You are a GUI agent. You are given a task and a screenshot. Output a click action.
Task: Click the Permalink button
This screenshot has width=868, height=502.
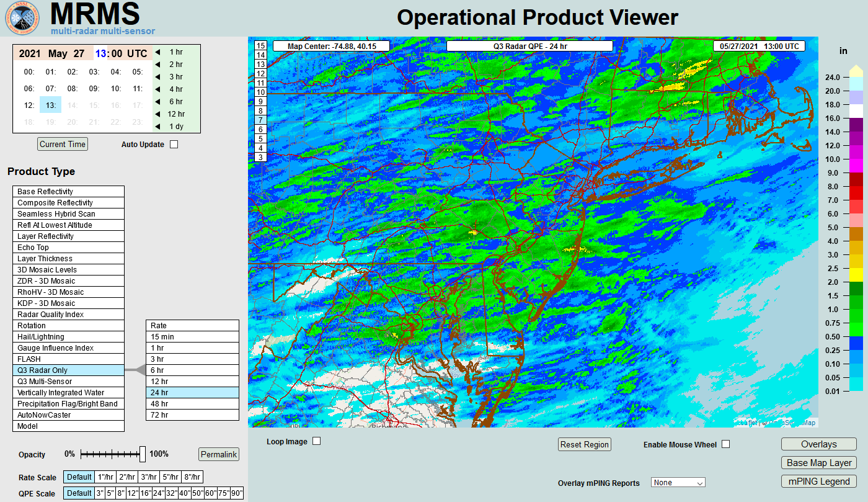[x=218, y=454]
